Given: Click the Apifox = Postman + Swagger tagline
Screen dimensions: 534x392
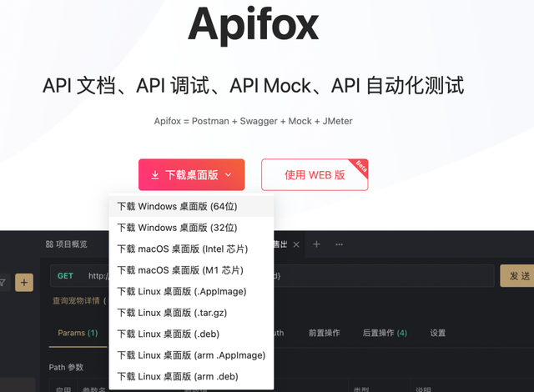Looking at the screenshot, I should coord(253,121).
